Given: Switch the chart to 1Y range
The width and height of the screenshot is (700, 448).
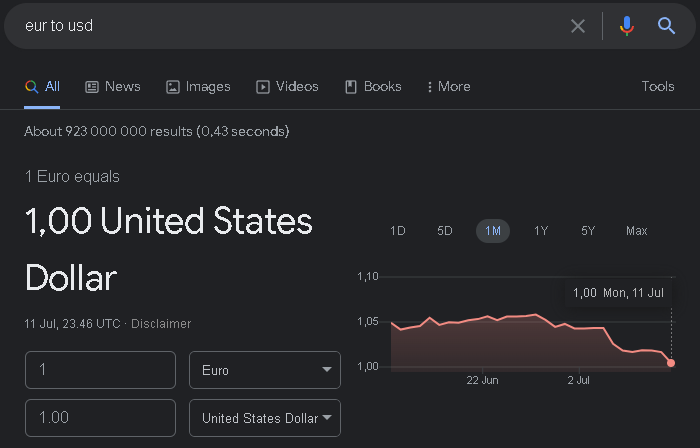Looking at the screenshot, I should pos(541,231).
